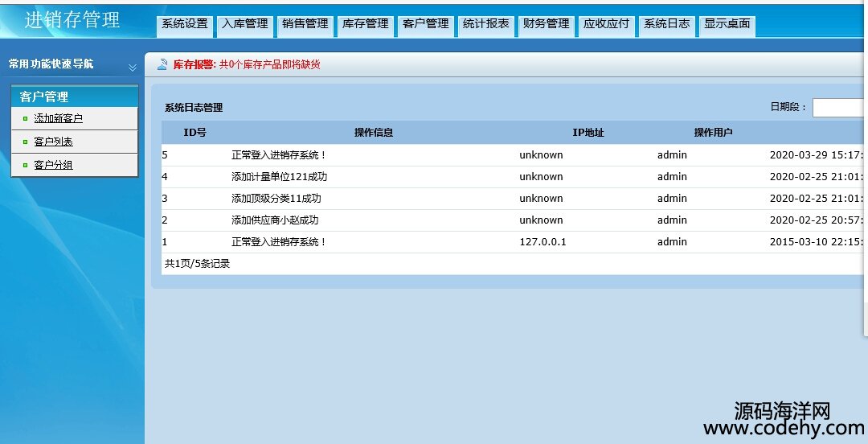Viewport: 868px width, 444px height.
Task: Open 统计报表 tab
Action: (x=486, y=24)
